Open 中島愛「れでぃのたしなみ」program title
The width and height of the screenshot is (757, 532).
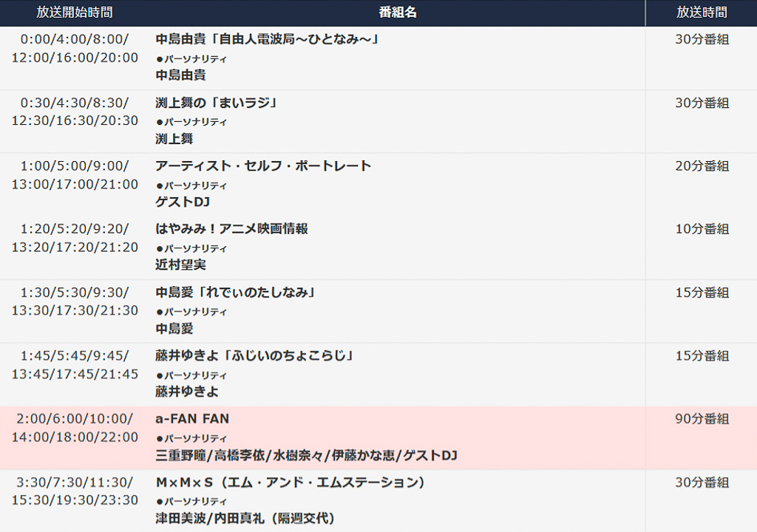tap(235, 293)
